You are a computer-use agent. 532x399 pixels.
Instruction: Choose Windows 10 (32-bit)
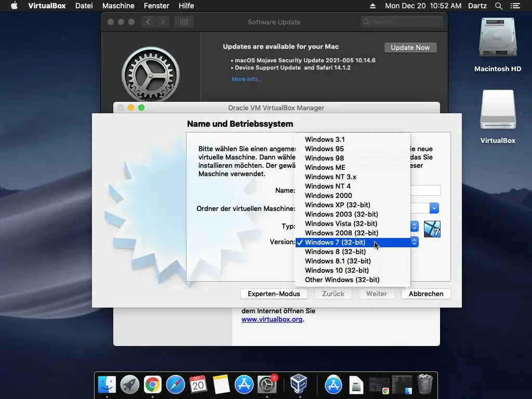[x=353, y=270]
